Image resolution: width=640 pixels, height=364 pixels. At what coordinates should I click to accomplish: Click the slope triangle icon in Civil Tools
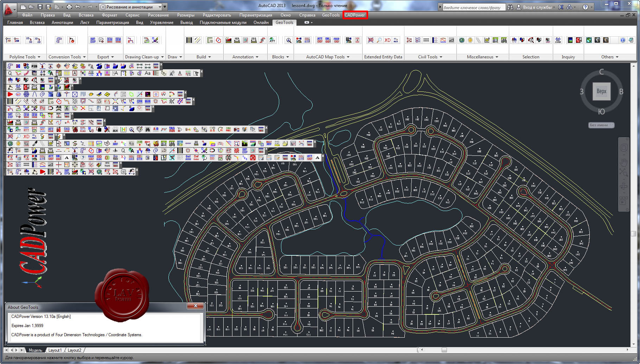452,40
